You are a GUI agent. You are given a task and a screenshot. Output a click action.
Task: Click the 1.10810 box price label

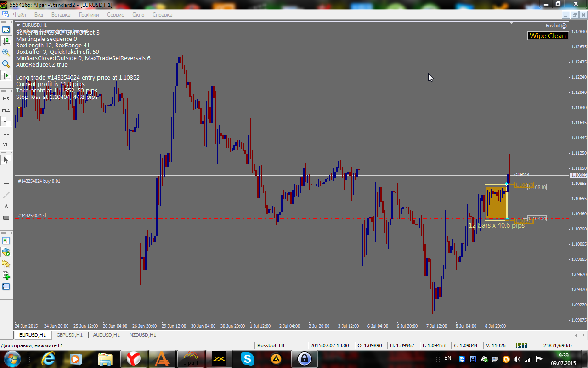[x=537, y=187]
